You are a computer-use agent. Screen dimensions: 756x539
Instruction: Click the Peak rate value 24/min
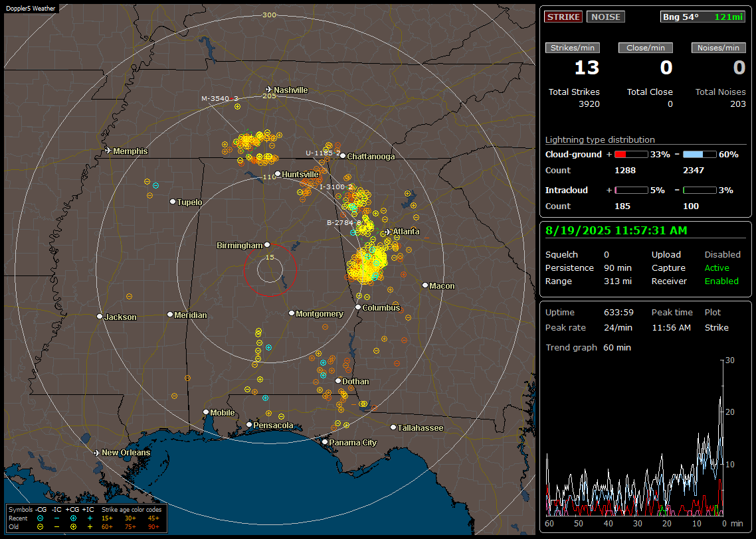[x=618, y=327]
